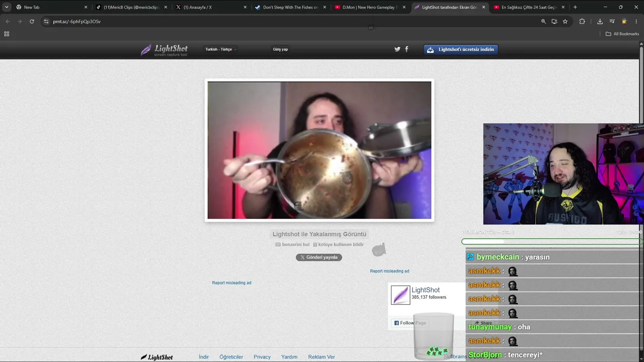Switch to the Anasayfa / X tab
644x362 pixels.
[210, 7]
